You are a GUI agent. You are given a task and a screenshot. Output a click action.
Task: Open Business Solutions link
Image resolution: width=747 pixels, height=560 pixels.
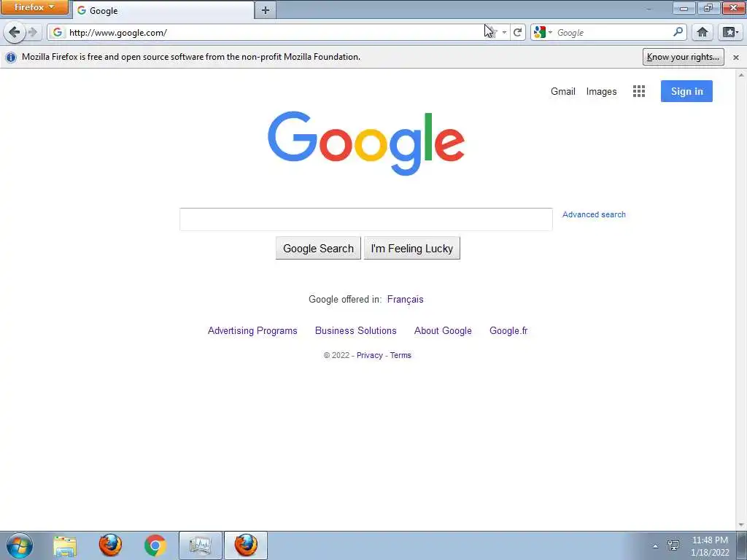point(355,330)
